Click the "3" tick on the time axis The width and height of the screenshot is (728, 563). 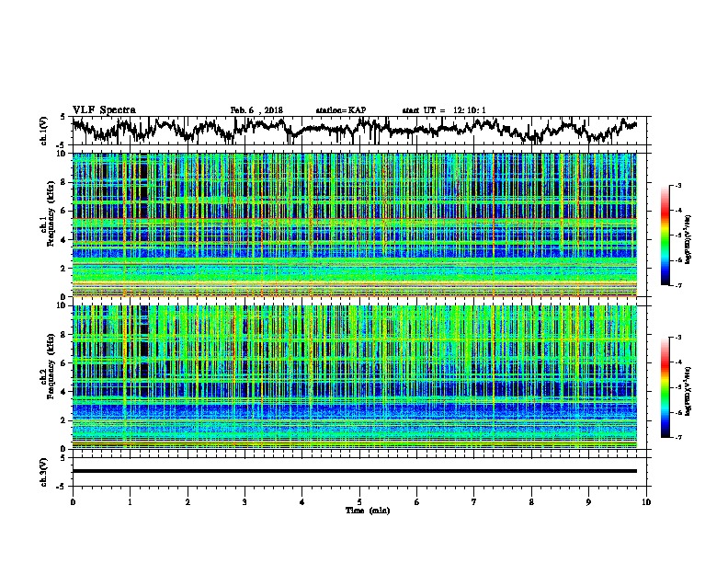(245, 501)
